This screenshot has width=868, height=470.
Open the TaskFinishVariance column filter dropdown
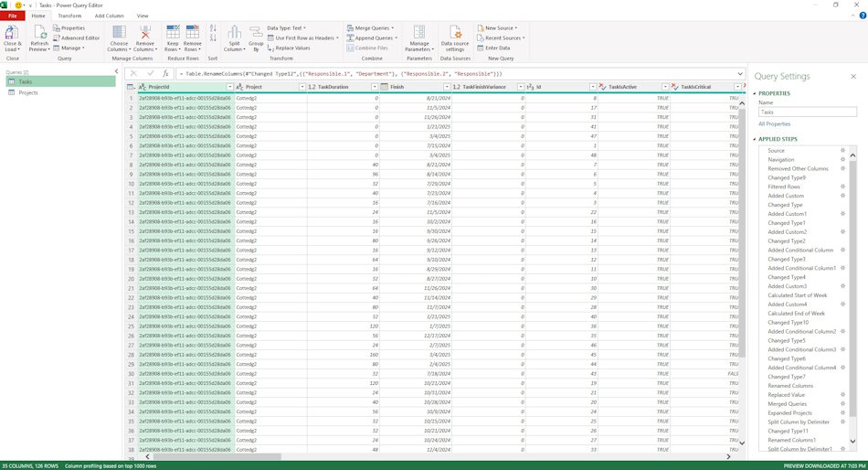click(x=521, y=87)
